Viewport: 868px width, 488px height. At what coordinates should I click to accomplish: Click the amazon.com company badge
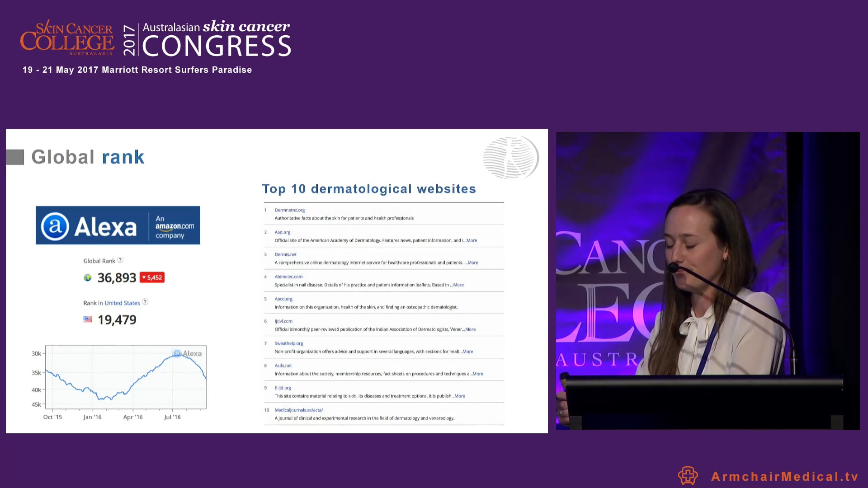(x=175, y=226)
